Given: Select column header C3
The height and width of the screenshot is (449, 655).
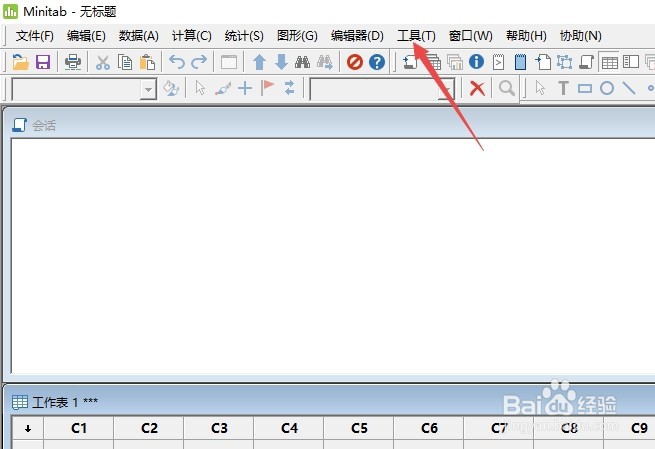Looking at the screenshot, I should tap(219, 428).
